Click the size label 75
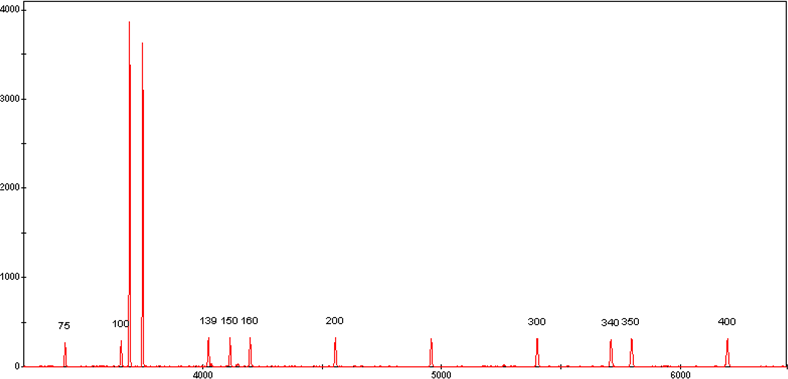This screenshot has width=788, height=379. (x=64, y=326)
